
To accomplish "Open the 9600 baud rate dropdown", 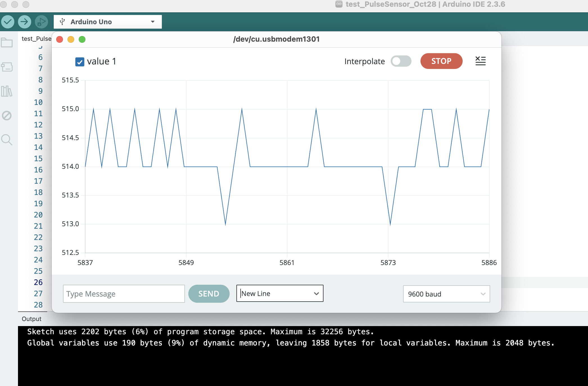I will [446, 294].
